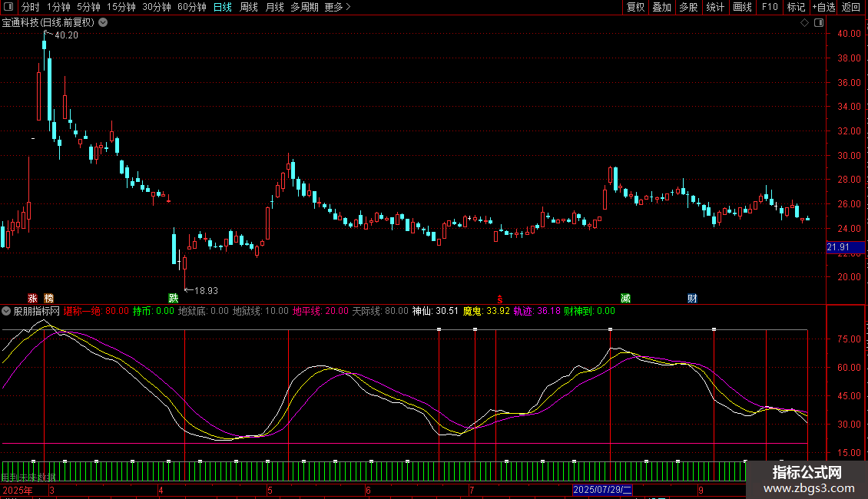This screenshot has width=868, height=499.
Task: Click the blue 财 event marker
Action: (692, 298)
